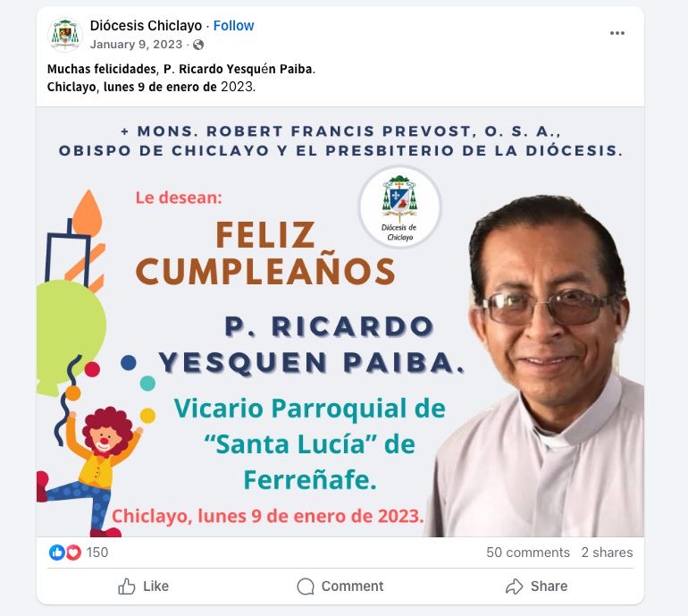Click the arrow Share icon
The width and height of the screenshot is (688, 616).
[x=515, y=586]
